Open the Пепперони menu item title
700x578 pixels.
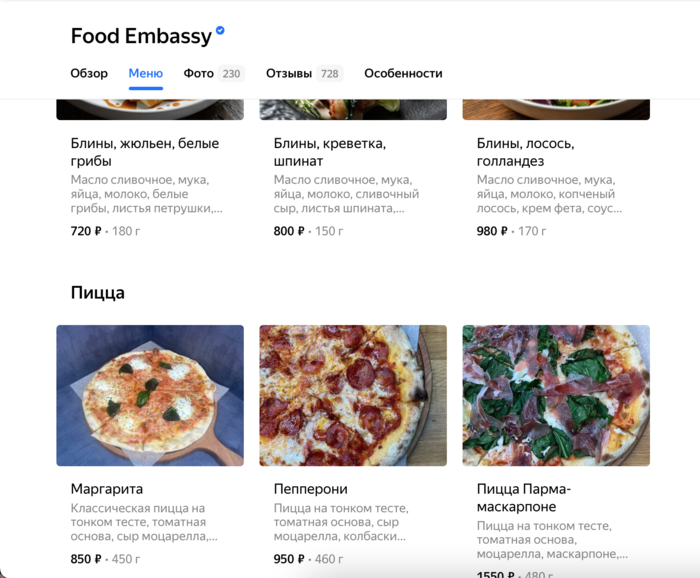coord(311,489)
